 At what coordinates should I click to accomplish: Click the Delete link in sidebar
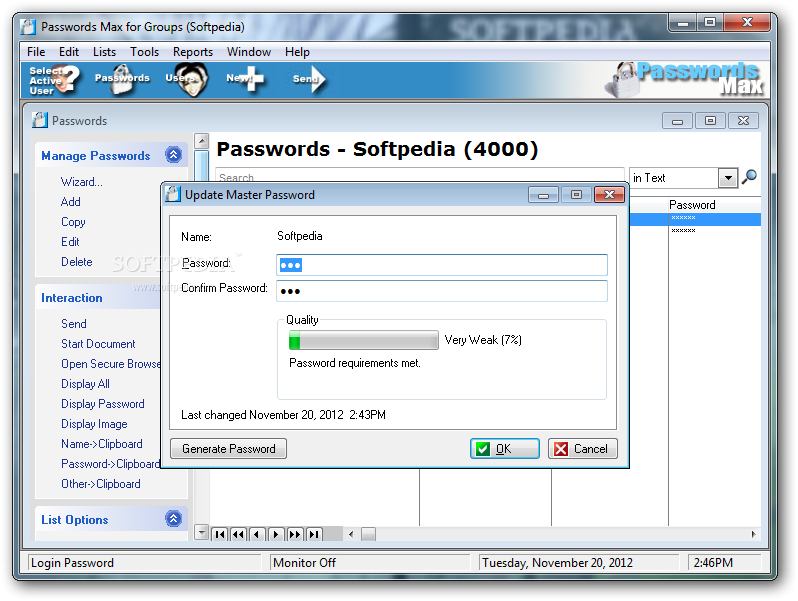click(77, 262)
